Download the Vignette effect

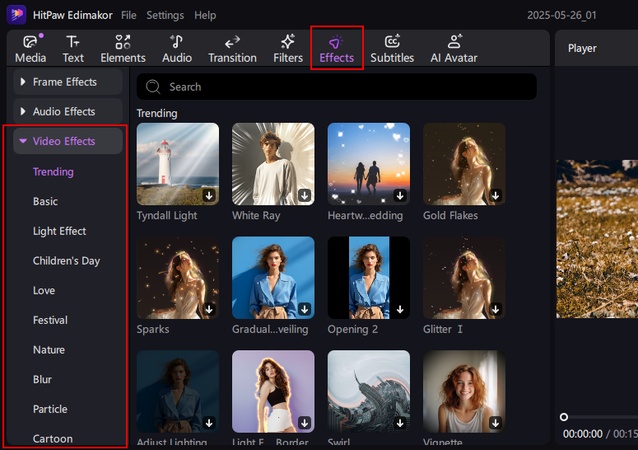pos(495,423)
